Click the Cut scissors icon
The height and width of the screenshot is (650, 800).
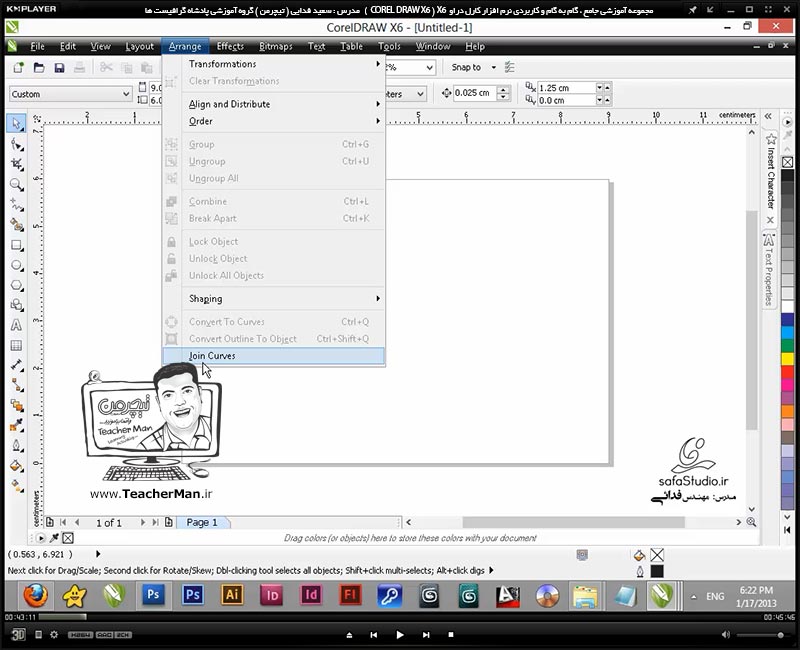click(x=106, y=67)
